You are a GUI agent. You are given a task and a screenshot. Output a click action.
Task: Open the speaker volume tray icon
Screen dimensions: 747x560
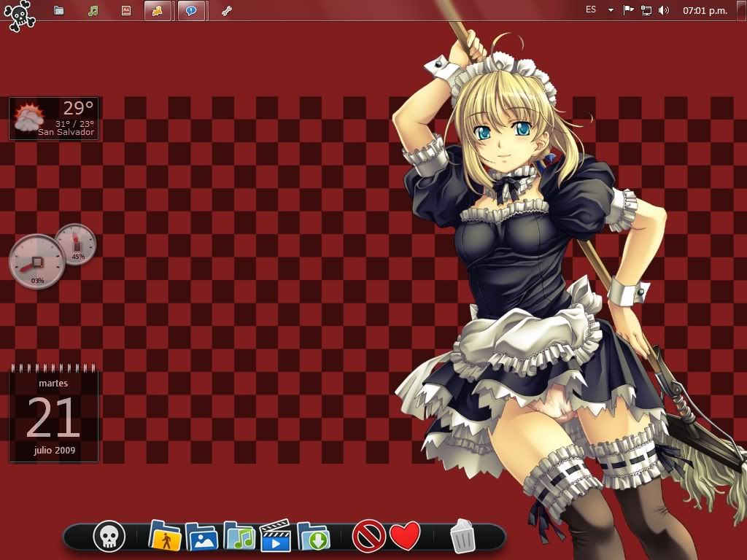point(664,10)
